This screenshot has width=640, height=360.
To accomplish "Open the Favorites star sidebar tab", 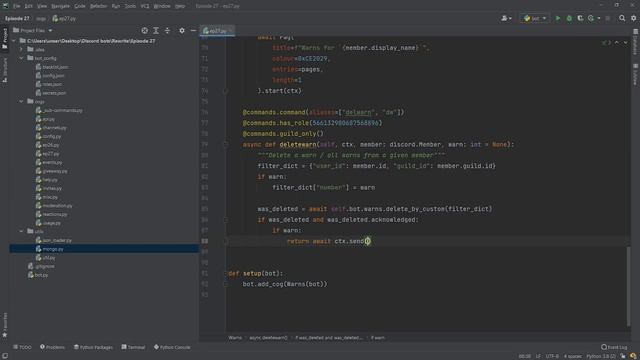I will pyautogui.click(x=4, y=325).
